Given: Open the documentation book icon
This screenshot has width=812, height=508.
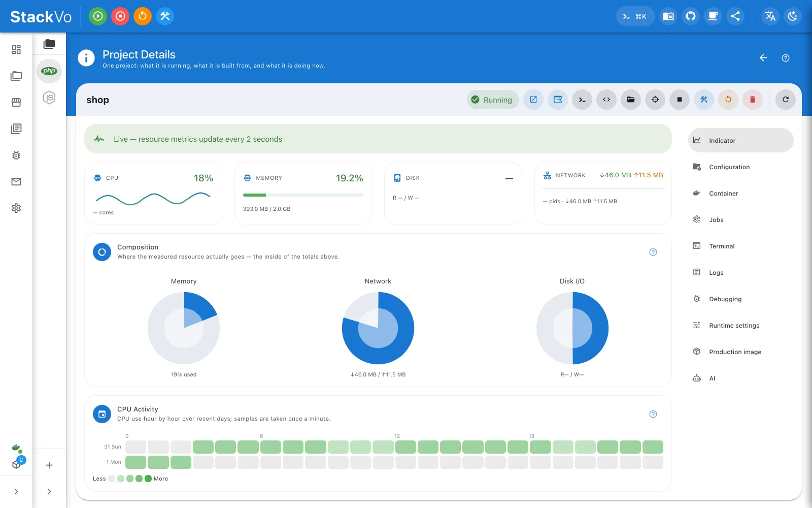Looking at the screenshot, I should (668, 16).
